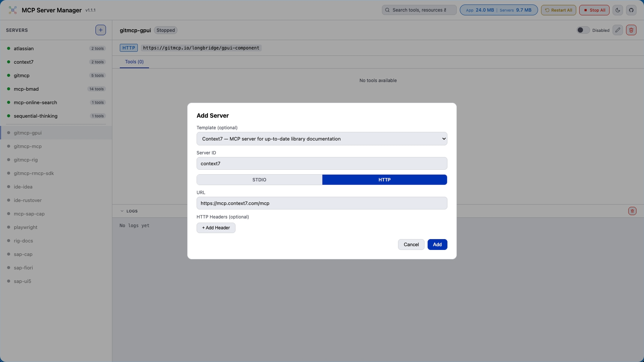Click the Server ID input field
644x362 pixels.
pyautogui.click(x=322, y=163)
